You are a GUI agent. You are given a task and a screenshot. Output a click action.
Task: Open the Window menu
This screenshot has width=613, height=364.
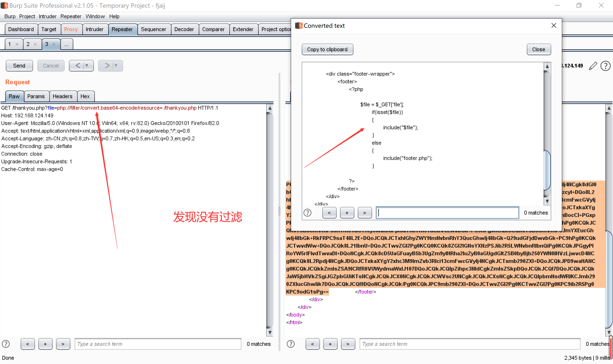95,17
